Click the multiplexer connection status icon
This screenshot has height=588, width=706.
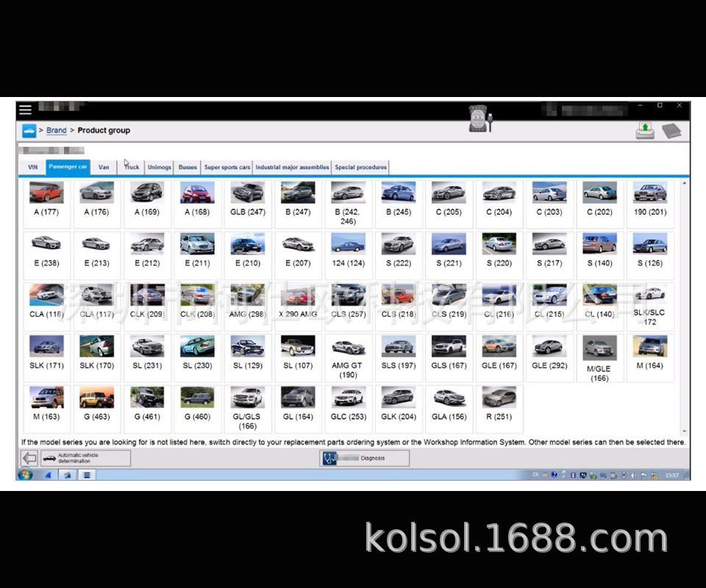(481, 119)
